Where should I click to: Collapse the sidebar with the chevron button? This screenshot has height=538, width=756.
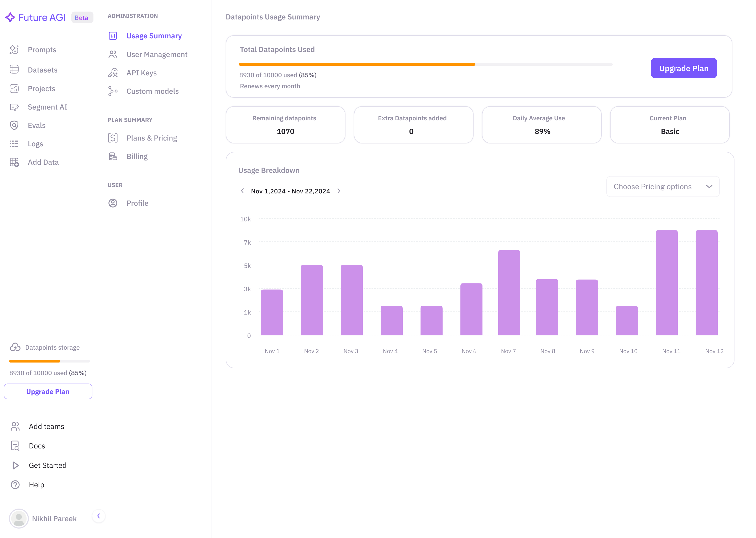[x=98, y=516]
